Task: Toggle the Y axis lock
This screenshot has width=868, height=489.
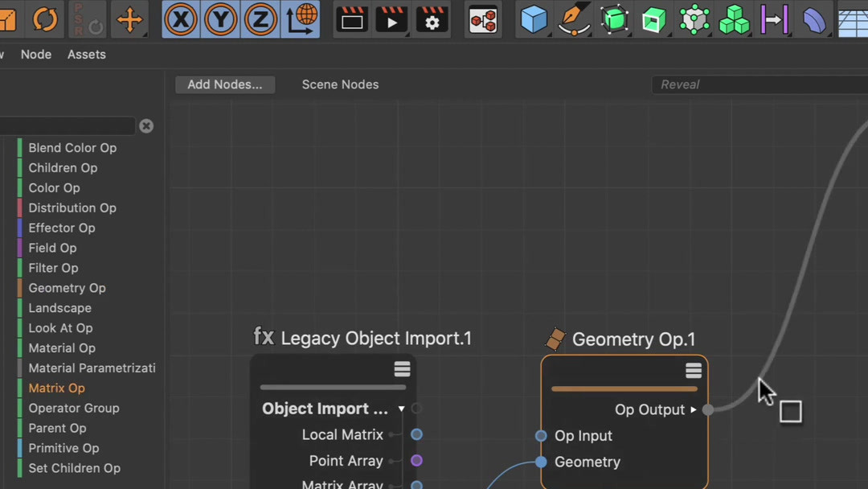Action: tap(220, 19)
